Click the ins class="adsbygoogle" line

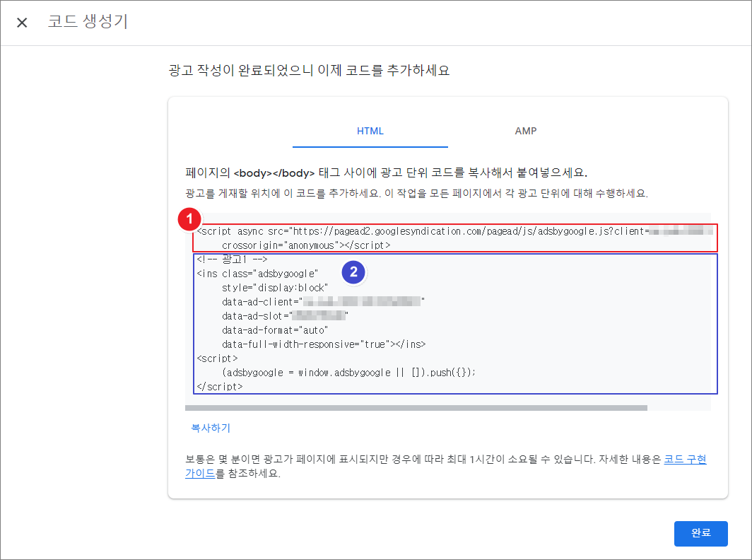click(257, 274)
